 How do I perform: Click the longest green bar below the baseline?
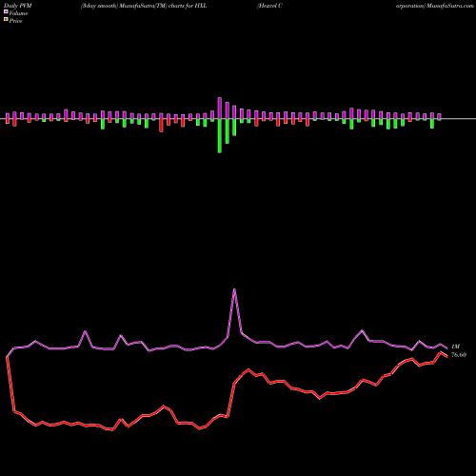point(220,136)
